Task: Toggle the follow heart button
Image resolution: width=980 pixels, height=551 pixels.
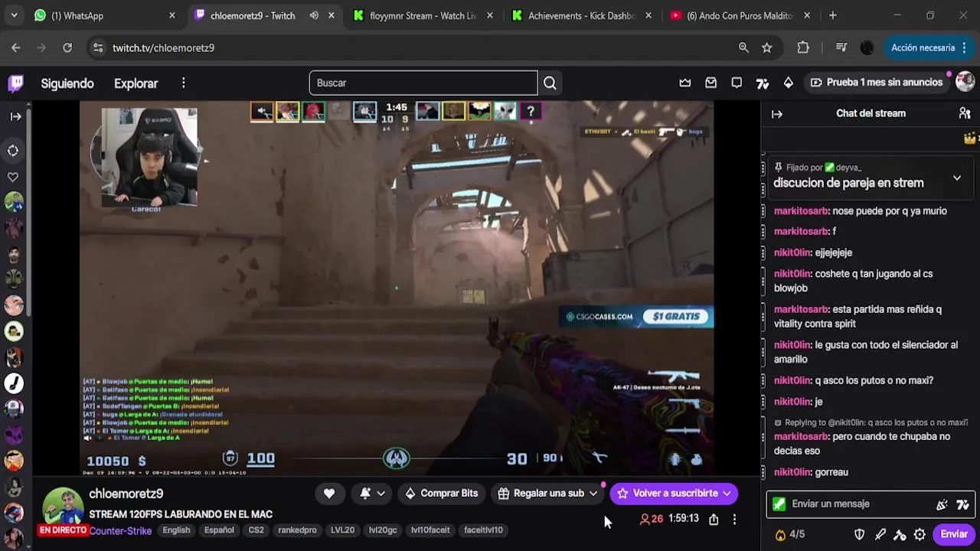Action: click(x=329, y=494)
